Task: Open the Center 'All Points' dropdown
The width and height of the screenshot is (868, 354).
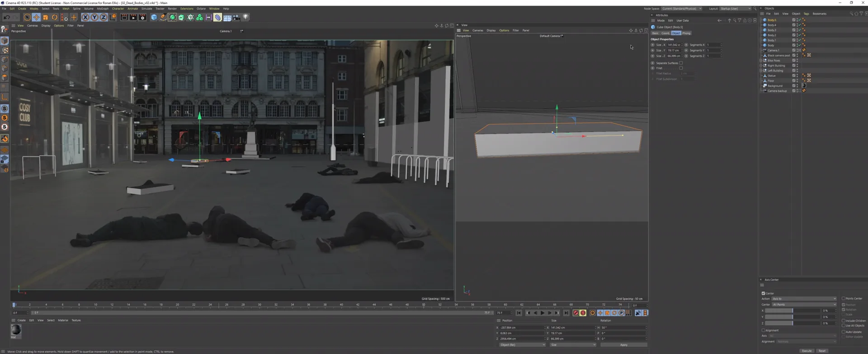Action: (x=804, y=304)
